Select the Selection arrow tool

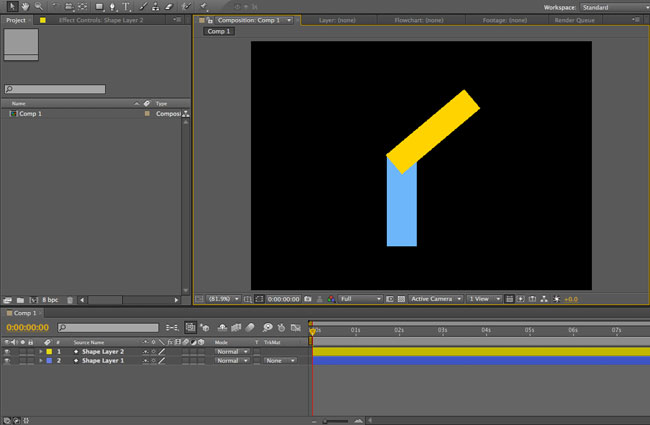pos(12,6)
